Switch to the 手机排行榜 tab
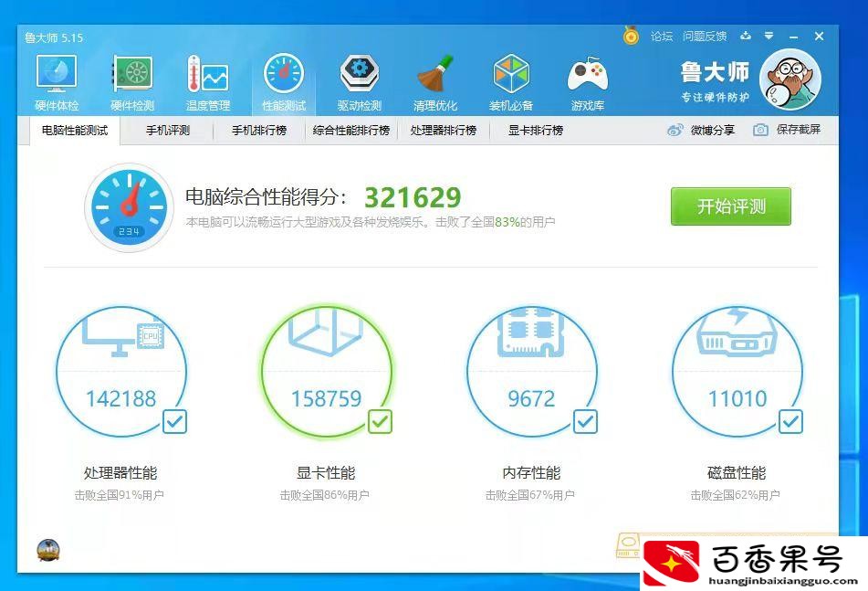This screenshot has width=868, height=591. 259,131
